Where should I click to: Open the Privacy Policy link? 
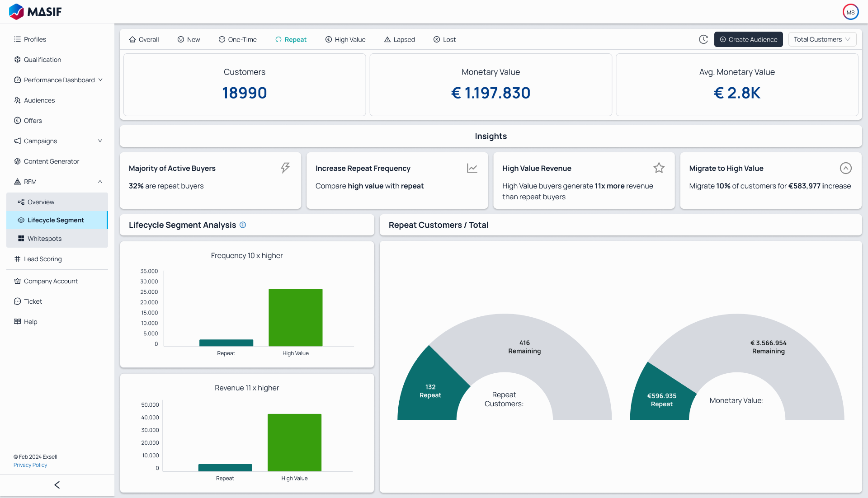(x=30, y=465)
